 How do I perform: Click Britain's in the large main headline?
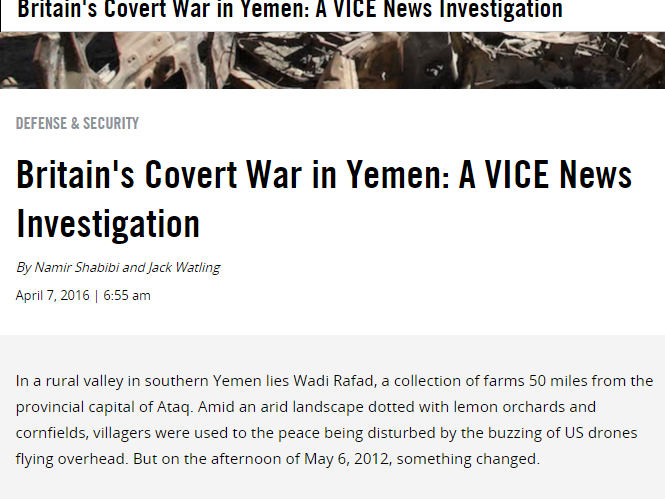click(75, 174)
